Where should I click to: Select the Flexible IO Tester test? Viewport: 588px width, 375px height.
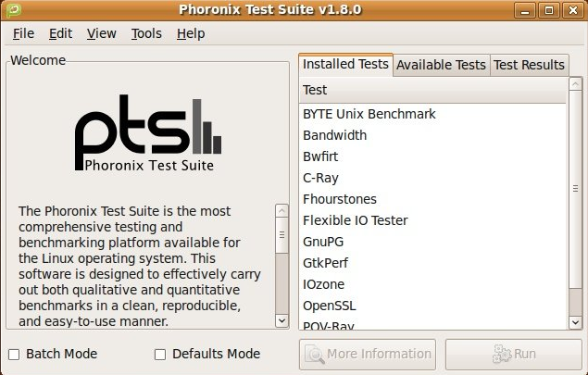coord(356,220)
